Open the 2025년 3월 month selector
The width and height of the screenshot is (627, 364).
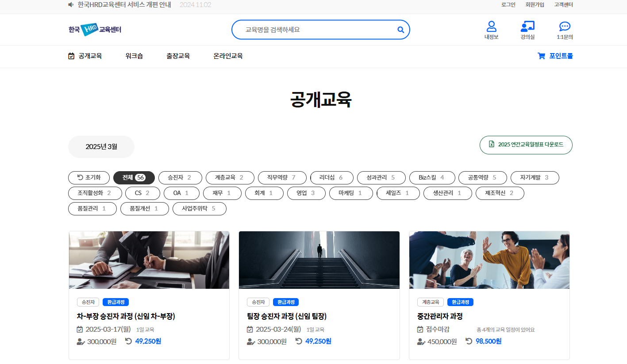tap(101, 147)
